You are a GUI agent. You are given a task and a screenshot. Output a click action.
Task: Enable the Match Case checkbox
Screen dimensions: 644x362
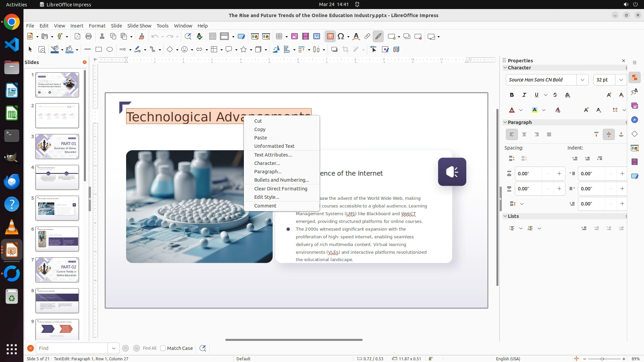click(x=163, y=348)
